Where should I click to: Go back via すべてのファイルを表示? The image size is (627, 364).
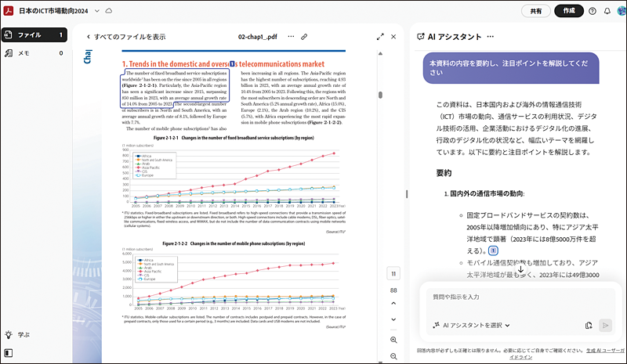[125, 37]
